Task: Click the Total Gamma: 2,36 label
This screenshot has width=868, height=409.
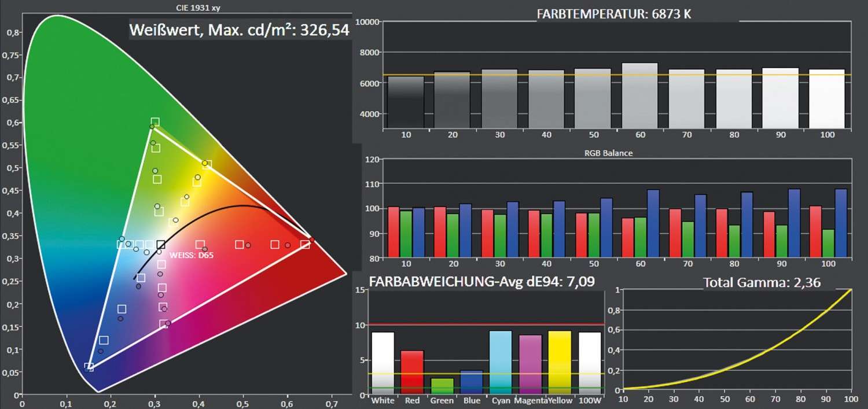Action: [x=762, y=283]
